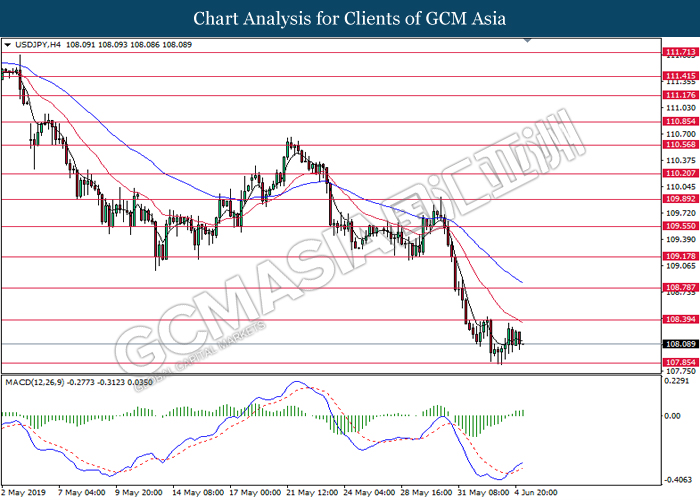This screenshot has height=500, width=700.
Task: Click the 28 May 16:00 time label
Action: click(x=426, y=492)
